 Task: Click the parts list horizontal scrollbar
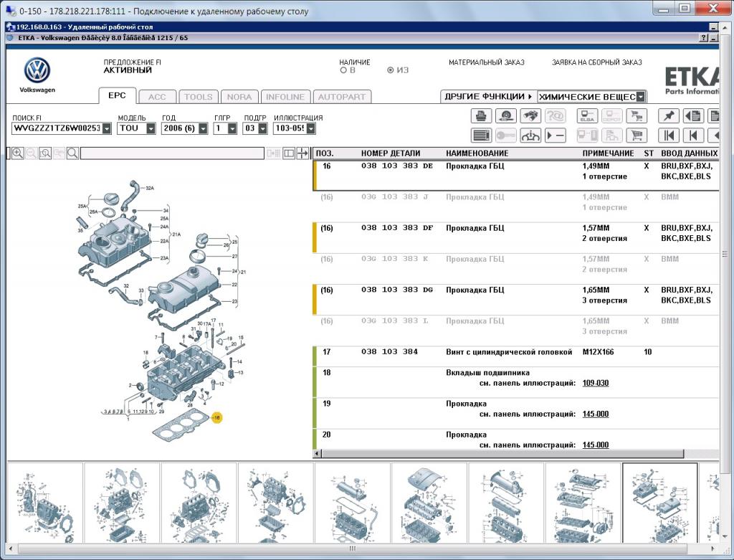pos(502,454)
